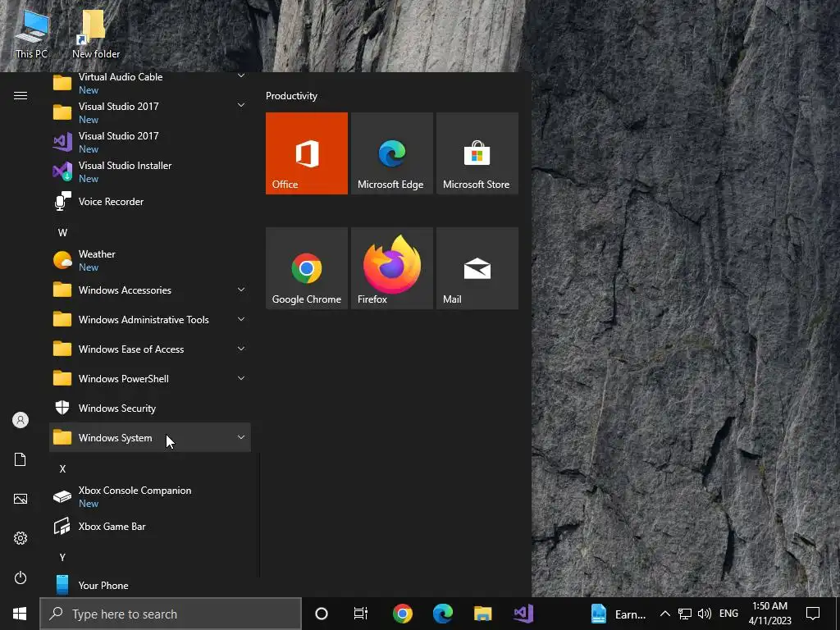Screen dimensions: 840x630
Task: Open Windows Security
Action: coord(150,409)
